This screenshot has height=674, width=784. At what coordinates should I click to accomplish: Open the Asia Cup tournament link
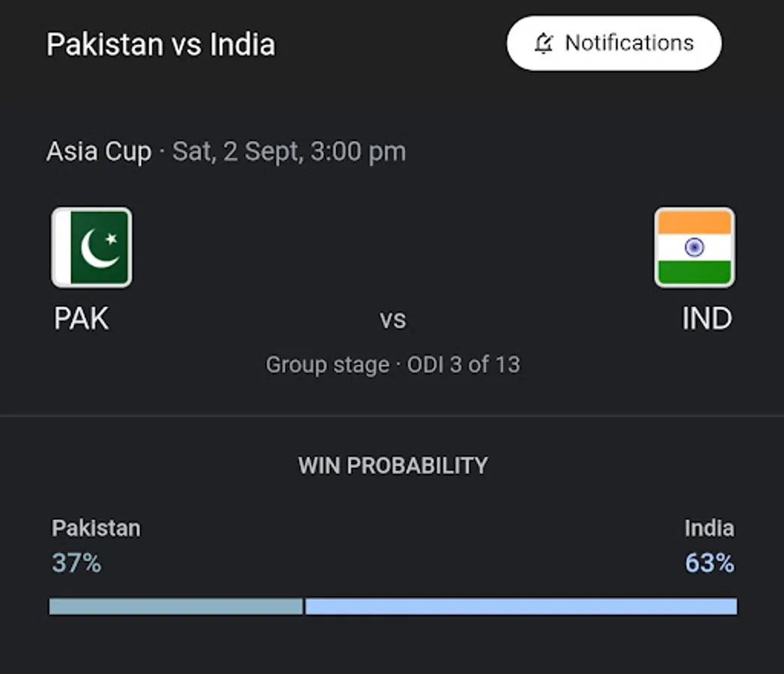98,152
